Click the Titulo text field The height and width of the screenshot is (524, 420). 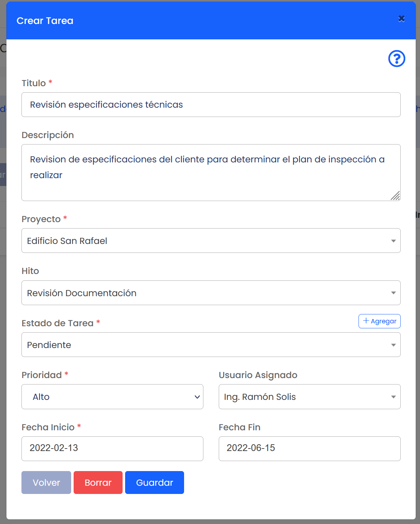click(x=211, y=105)
